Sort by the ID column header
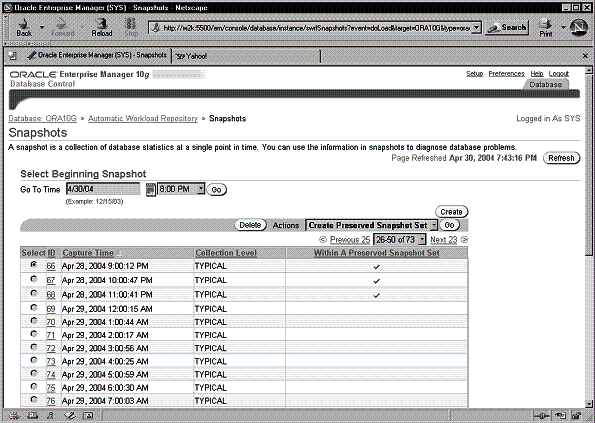This screenshot has height=423, width=595. point(51,253)
